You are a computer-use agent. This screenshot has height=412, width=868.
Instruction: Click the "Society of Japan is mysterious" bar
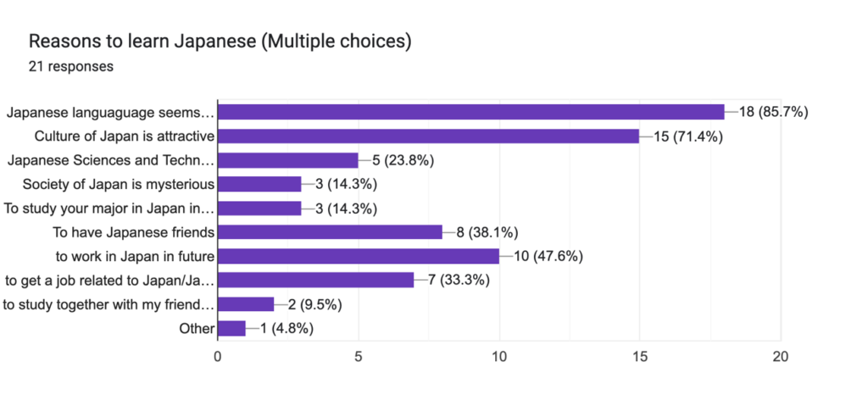(x=260, y=184)
